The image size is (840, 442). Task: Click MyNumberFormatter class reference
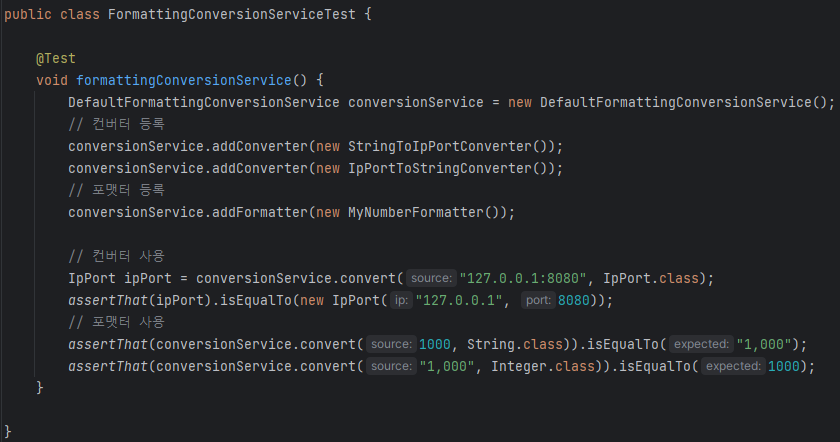click(x=416, y=212)
